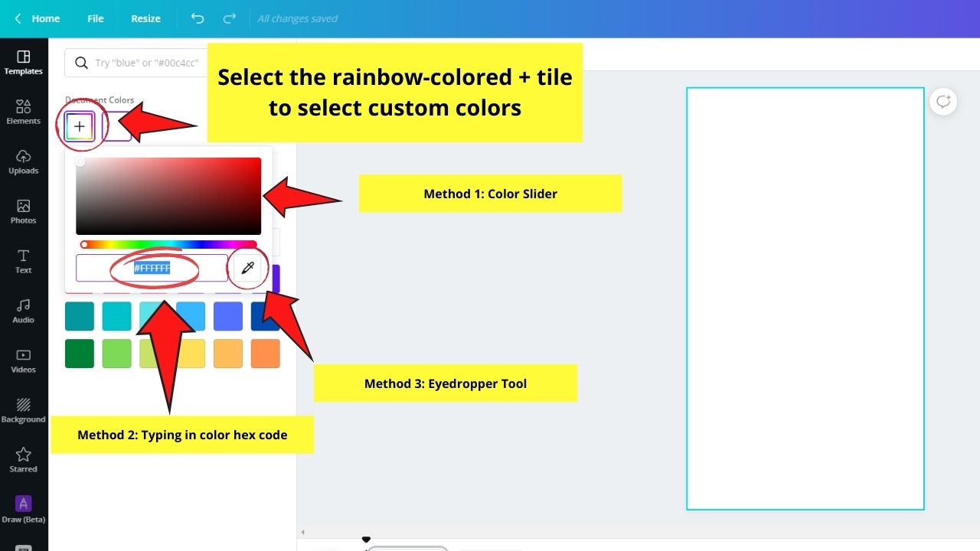980x551 pixels.
Task: Pick the sky blue color swatch
Action: [x=191, y=316]
